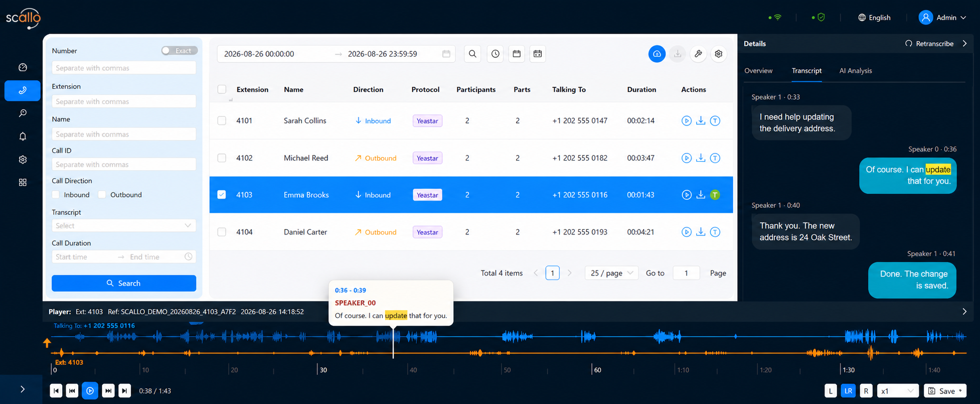Go to page 1 in pagination

coord(552,273)
